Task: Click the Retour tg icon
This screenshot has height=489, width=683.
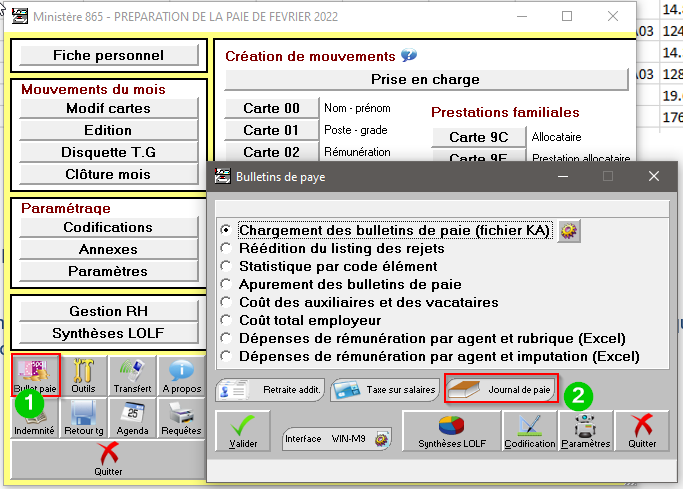Action: click(83, 417)
